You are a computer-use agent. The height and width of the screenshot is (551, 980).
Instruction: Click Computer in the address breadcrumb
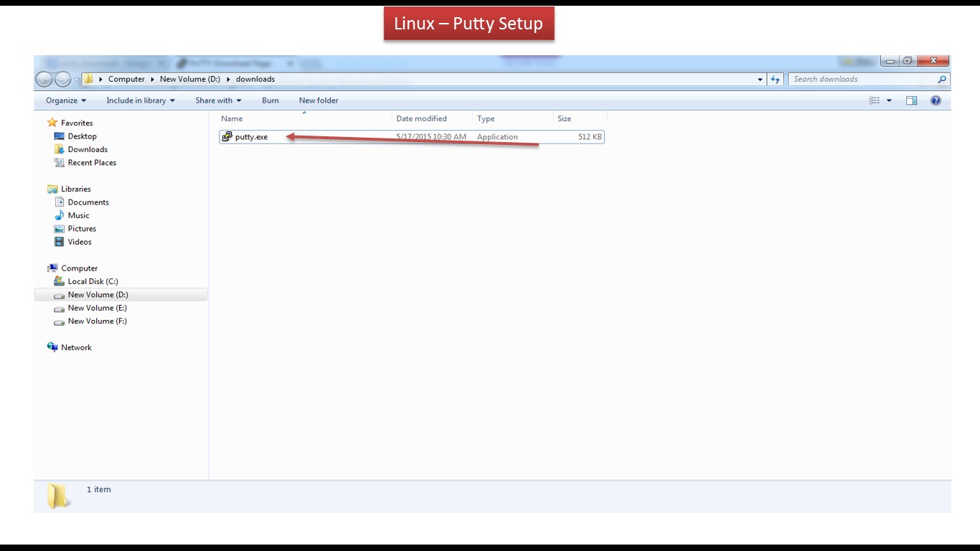pos(126,79)
